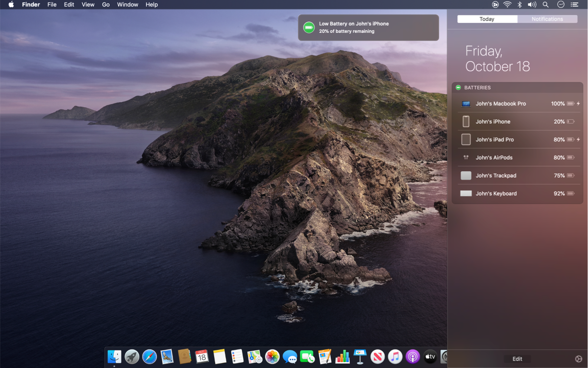588x368 pixels.
Task: Collapse the Batteries widget header
Action: pos(458,87)
